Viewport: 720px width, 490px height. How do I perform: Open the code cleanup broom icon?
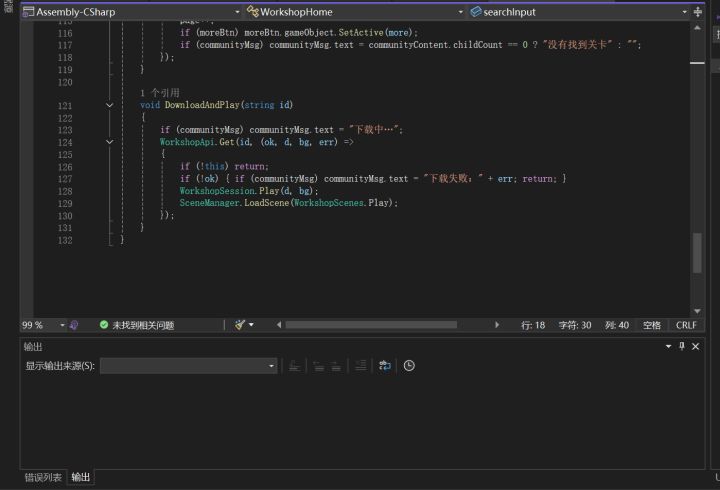pos(240,325)
